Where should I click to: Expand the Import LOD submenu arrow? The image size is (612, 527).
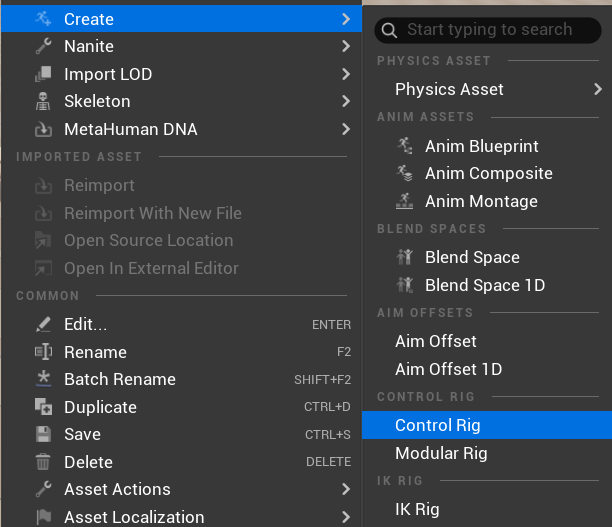tap(345, 74)
